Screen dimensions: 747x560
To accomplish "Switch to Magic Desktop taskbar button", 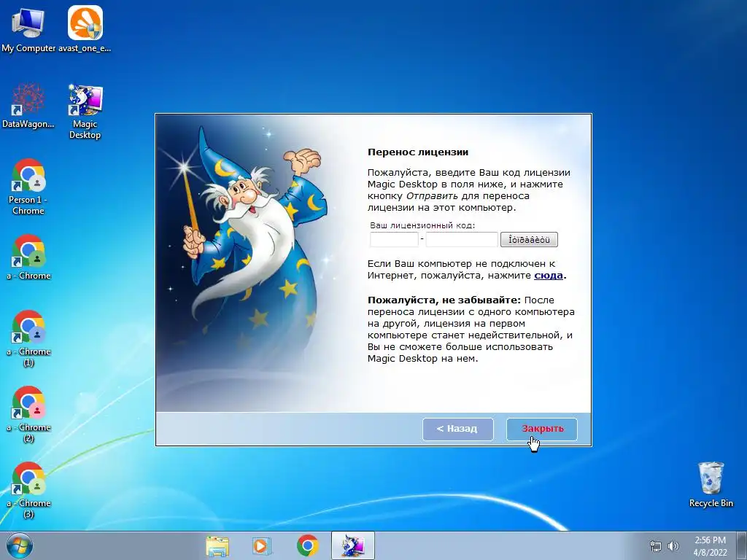I will pyautogui.click(x=353, y=545).
